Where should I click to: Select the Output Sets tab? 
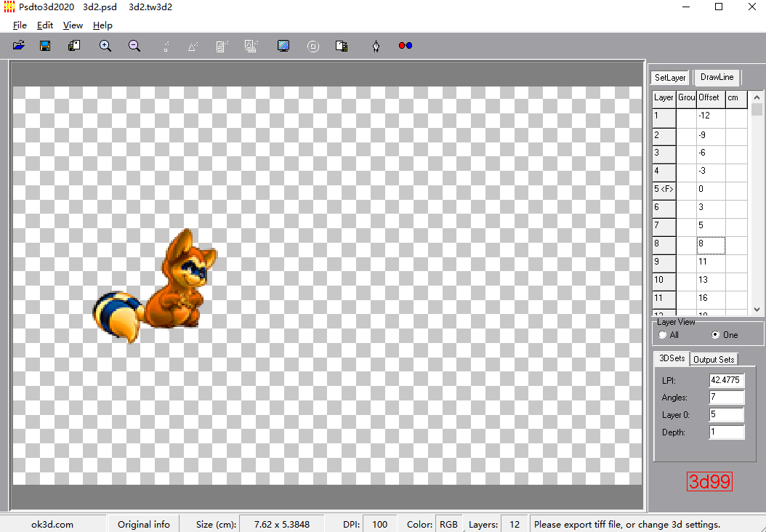pos(713,360)
